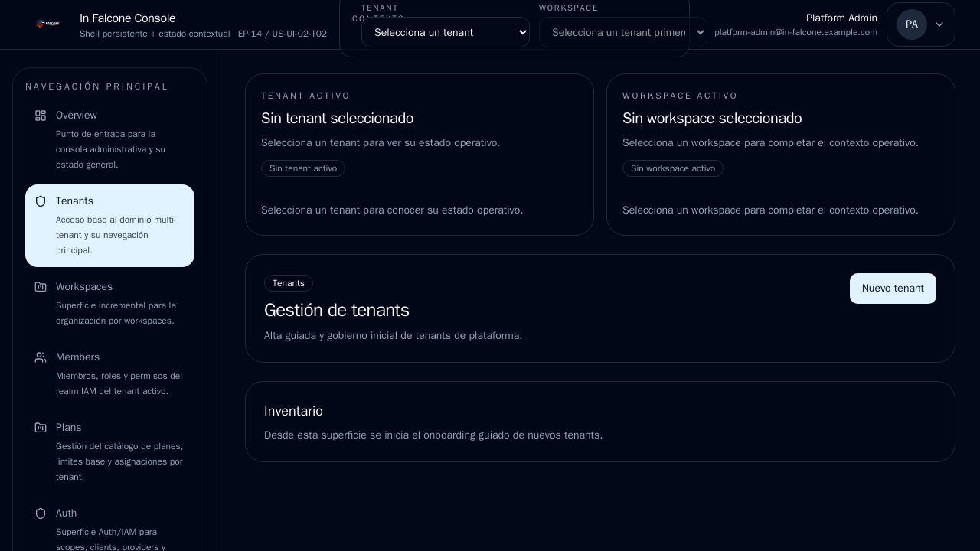Image resolution: width=980 pixels, height=551 pixels.
Task: Click the Tenants shield icon in sidebar
Action: [x=41, y=201]
